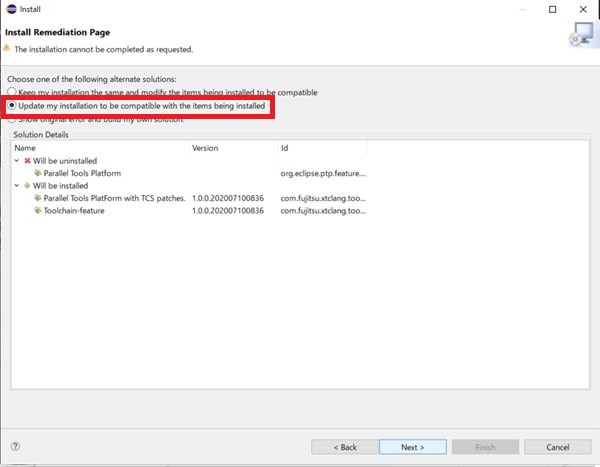This screenshot has height=467, width=600.
Task: Click the warning icon beside the error message
Action: click(x=7, y=48)
